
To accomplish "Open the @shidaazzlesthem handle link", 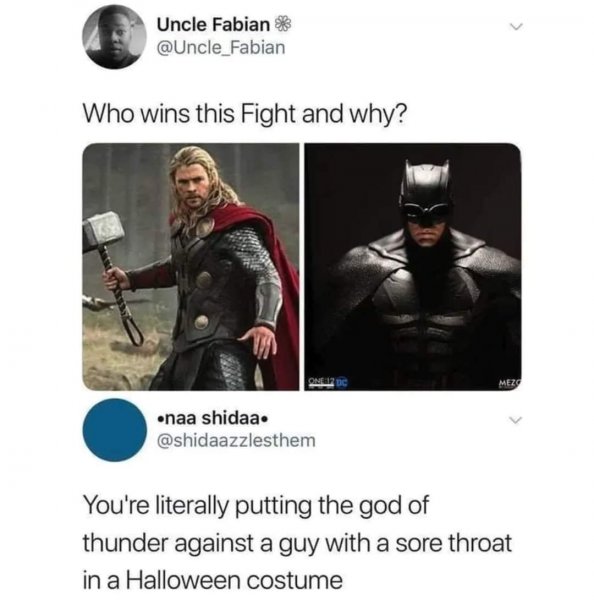I will tap(236, 440).
